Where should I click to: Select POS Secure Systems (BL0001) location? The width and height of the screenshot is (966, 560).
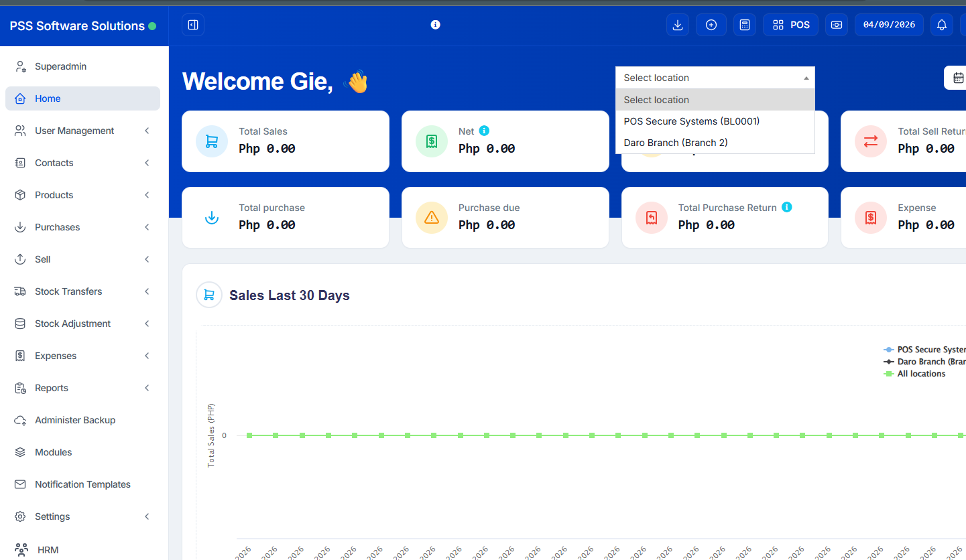(x=691, y=121)
